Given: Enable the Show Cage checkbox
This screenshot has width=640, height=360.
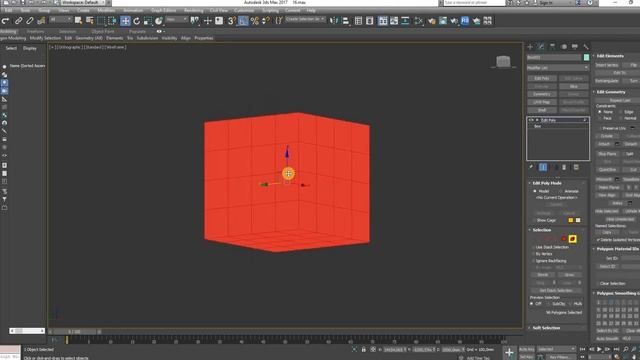Looking at the screenshot, I should (534, 220).
